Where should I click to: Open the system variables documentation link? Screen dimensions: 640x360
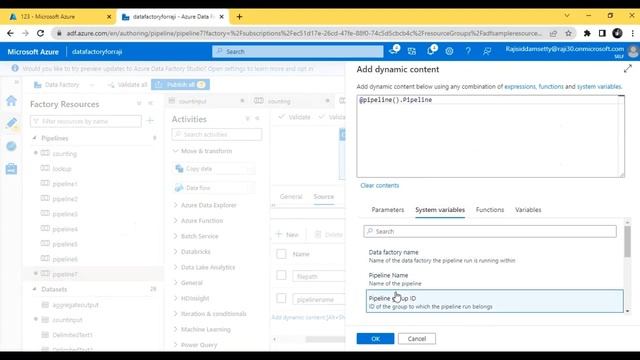click(599, 87)
